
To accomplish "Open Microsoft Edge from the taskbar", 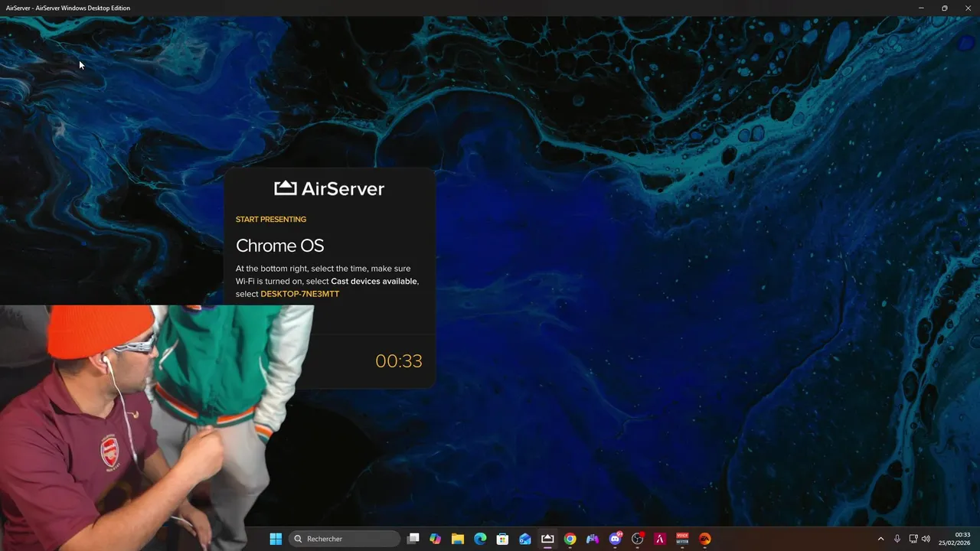I will coord(480,539).
